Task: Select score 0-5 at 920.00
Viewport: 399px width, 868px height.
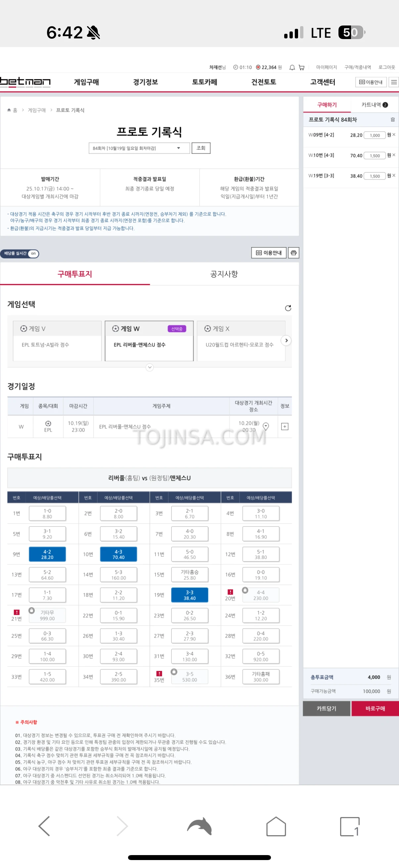Action: pos(261,656)
